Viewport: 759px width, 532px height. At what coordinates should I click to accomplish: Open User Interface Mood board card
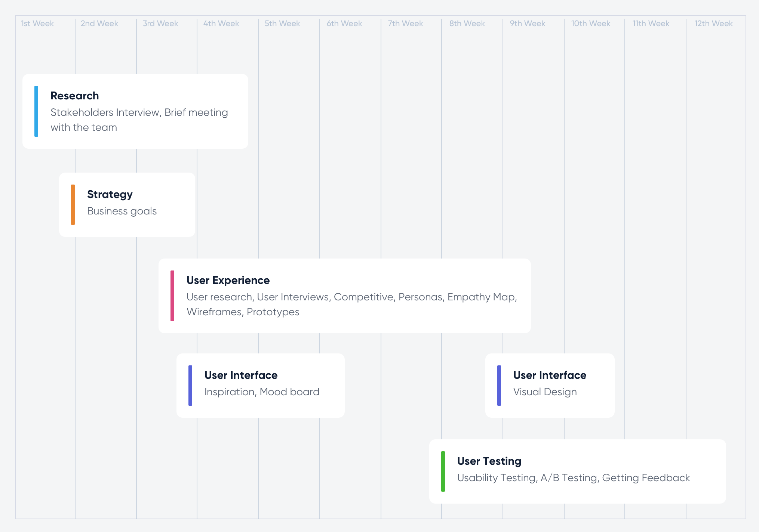[261, 385]
